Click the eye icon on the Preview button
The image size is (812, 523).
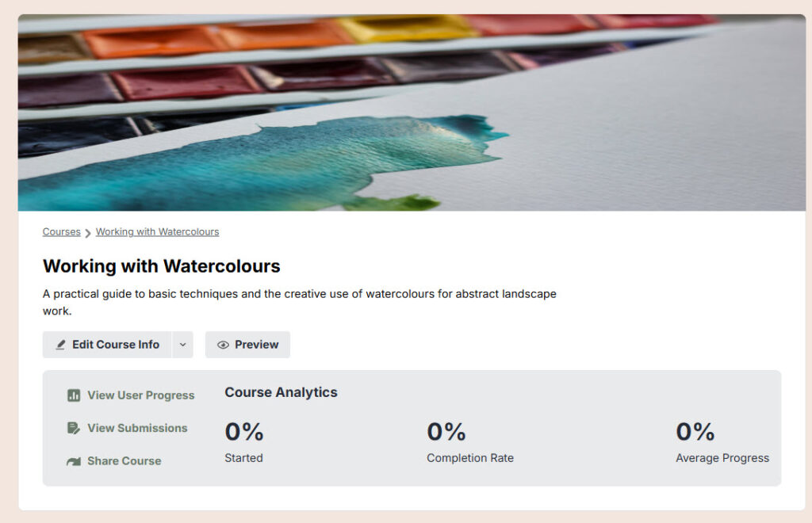(223, 345)
